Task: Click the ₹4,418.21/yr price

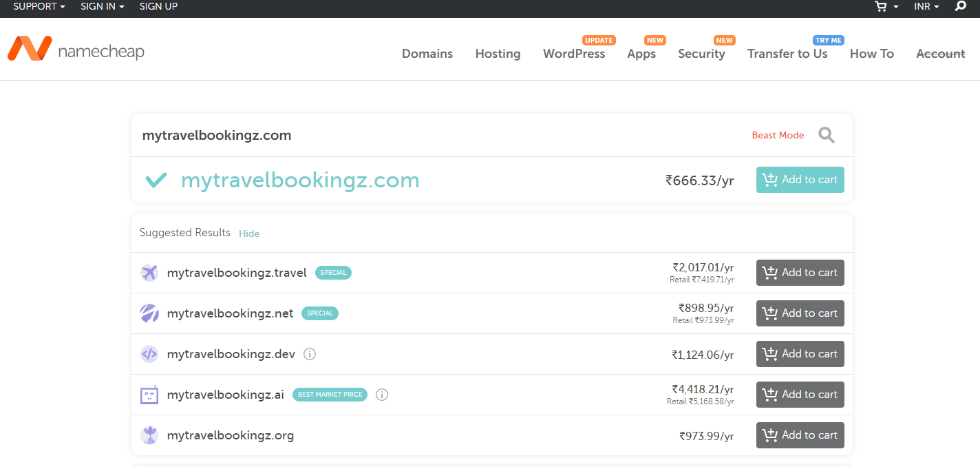Action: pyautogui.click(x=703, y=389)
